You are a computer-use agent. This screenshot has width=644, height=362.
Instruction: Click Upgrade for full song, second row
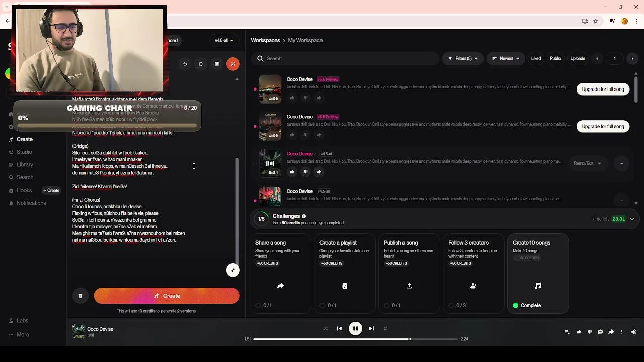click(x=603, y=126)
